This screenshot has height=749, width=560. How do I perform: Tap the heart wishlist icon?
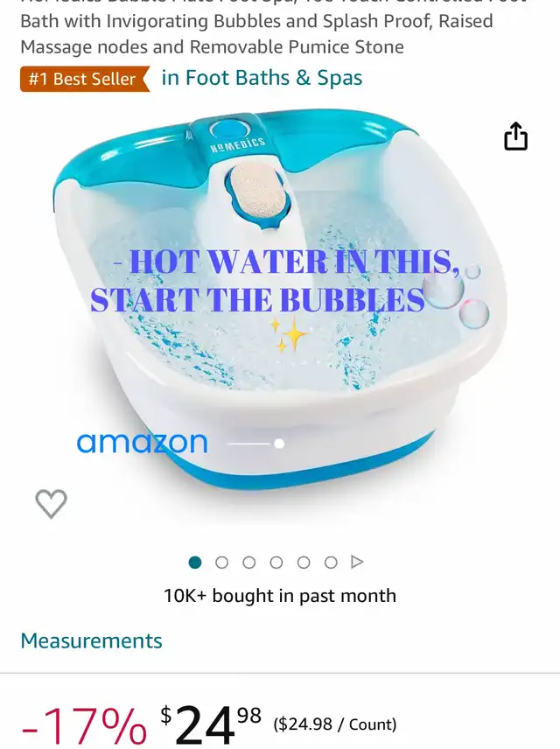coord(51,504)
